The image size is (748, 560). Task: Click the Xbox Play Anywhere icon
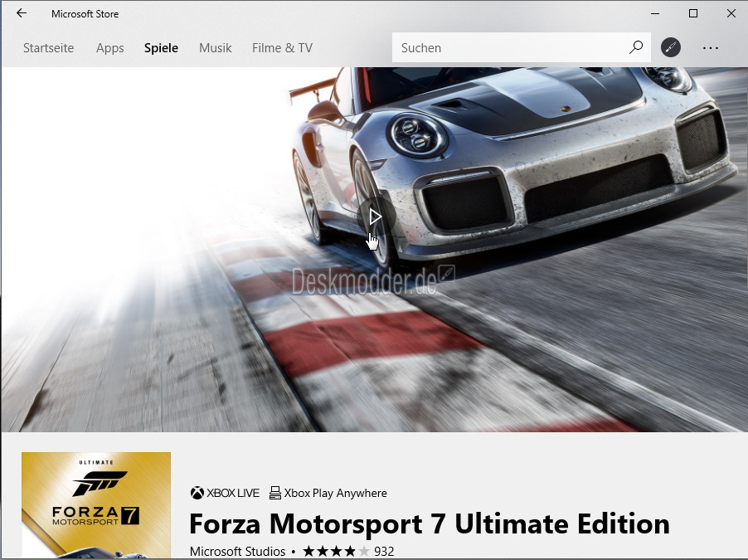274,493
